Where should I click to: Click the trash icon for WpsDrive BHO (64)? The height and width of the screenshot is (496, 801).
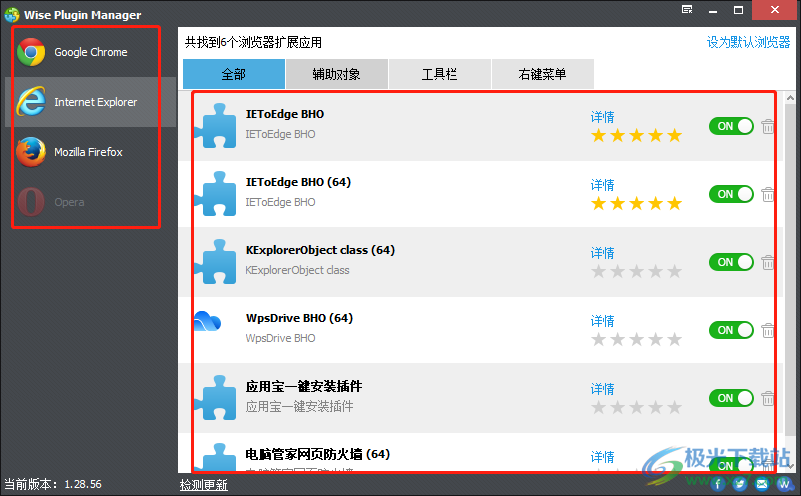767,330
